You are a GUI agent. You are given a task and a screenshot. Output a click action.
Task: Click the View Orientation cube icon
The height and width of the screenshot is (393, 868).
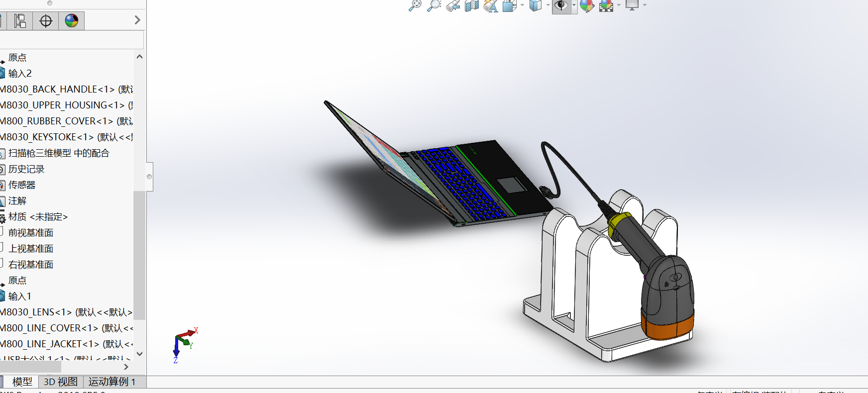coord(509,5)
